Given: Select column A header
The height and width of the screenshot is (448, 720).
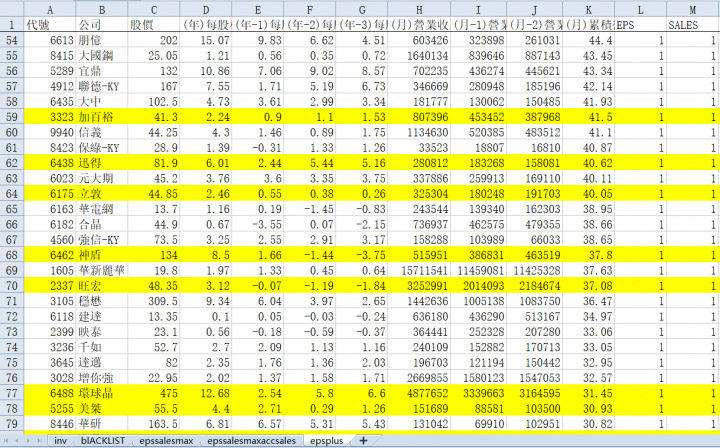Looking at the screenshot, I should coord(50,10).
